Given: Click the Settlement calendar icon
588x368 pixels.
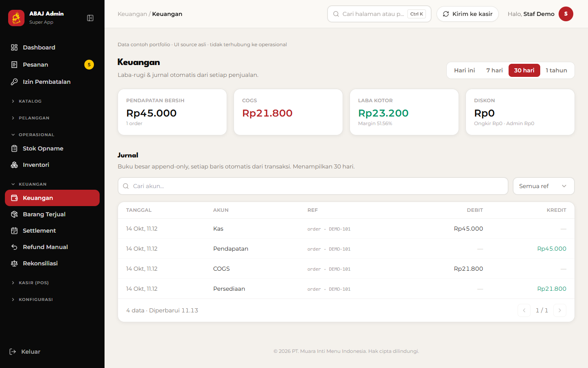Looking at the screenshot, I should point(14,231).
